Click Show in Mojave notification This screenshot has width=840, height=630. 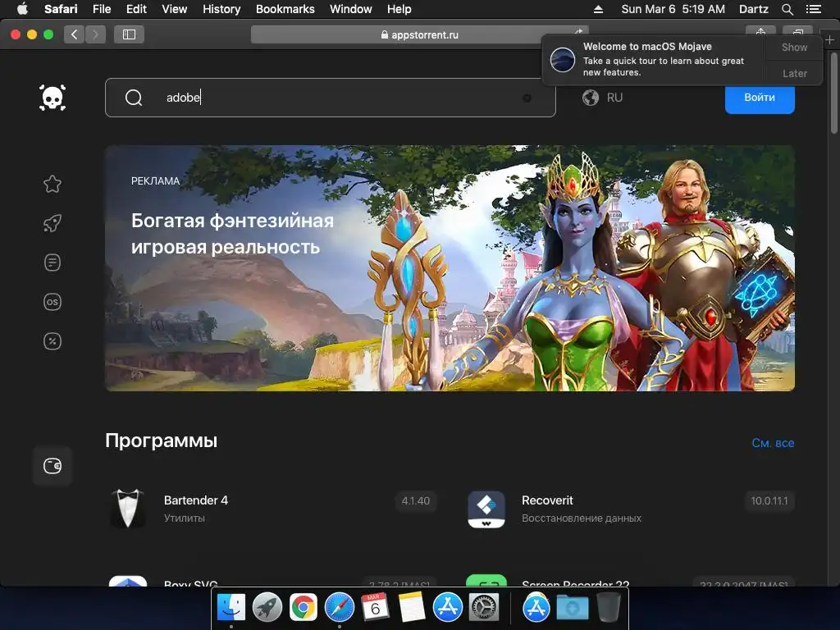(794, 47)
